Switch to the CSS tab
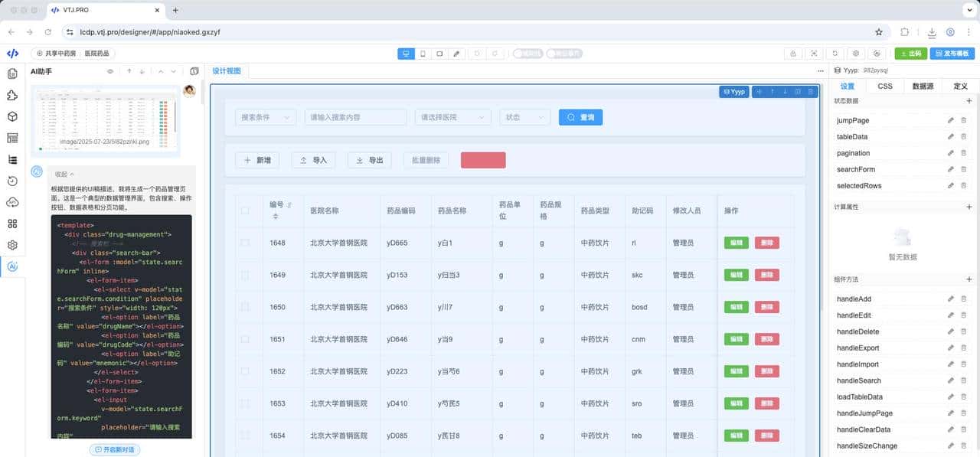This screenshot has width=980, height=457. [x=884, y=87]
